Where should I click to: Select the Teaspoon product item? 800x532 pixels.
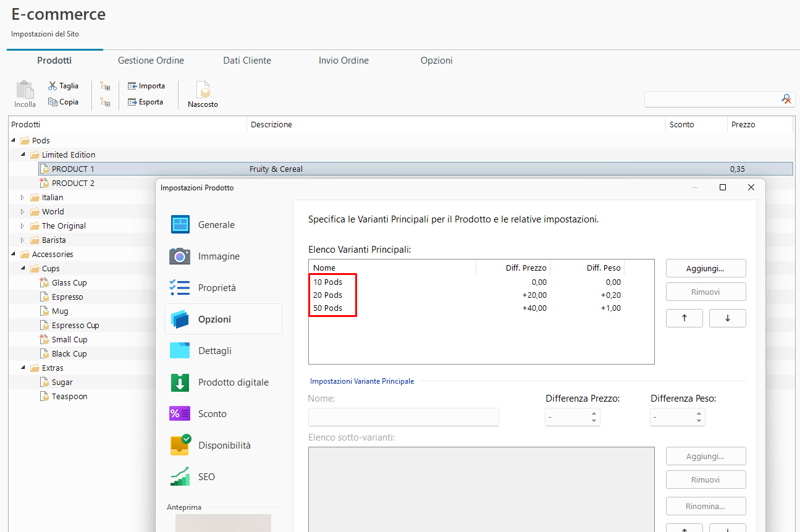(69, 396)
